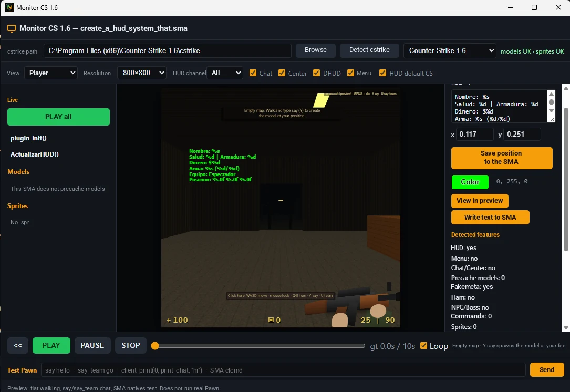Viewport: 570px width, 392px height.
Task: Toggle the Center checkbox
Action: pyautogui.click(x=282, y=73)
